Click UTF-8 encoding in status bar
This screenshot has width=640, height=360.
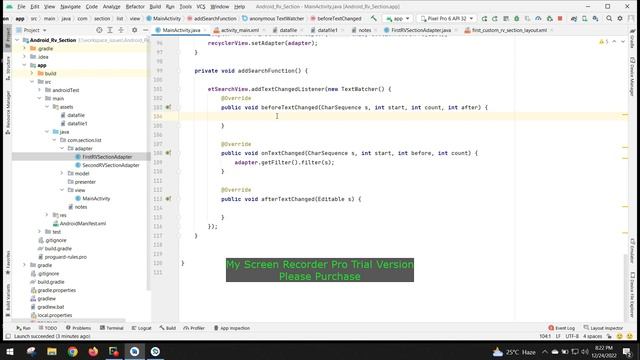tap(572, 336)
